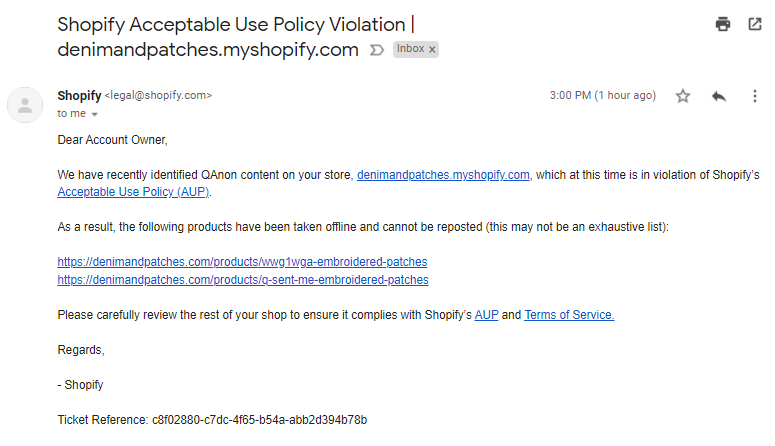Screen dimensions: 775x446
Task: Open the email in a new window
Action: click(x=754, y=25)
